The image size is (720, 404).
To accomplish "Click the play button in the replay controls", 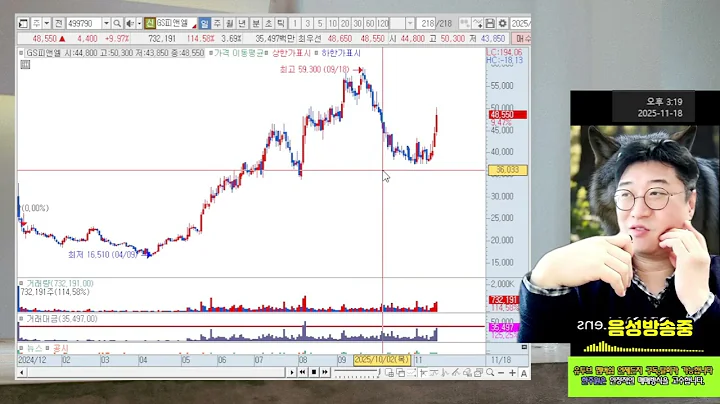I will 291,372.
